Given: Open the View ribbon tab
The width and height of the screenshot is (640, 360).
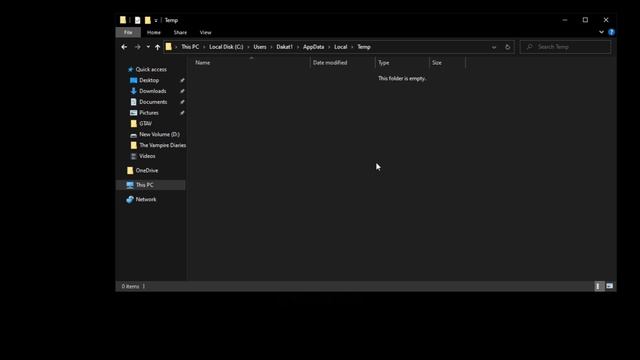Looking at the screenshot, I should pyautogui.click(x=205, y=32).
